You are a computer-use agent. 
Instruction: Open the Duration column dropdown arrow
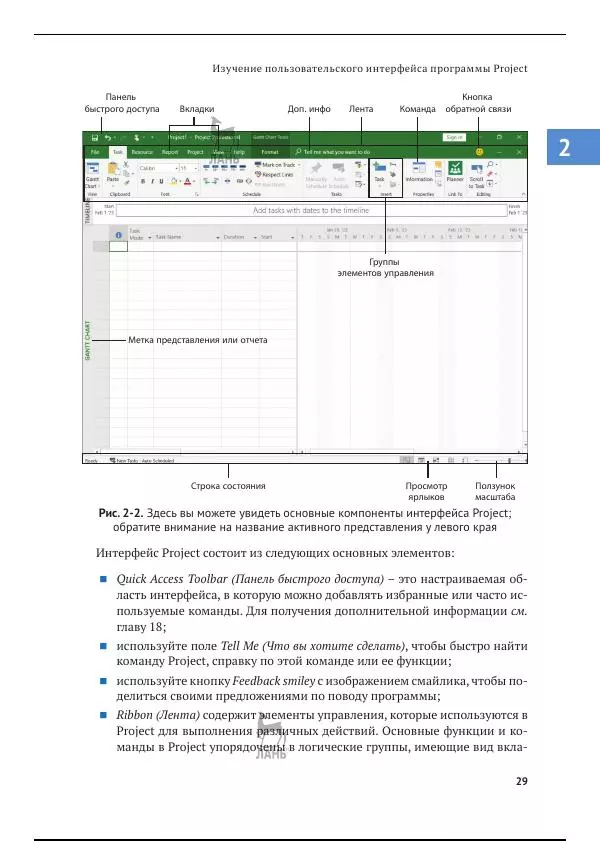[x=255, y=237]
